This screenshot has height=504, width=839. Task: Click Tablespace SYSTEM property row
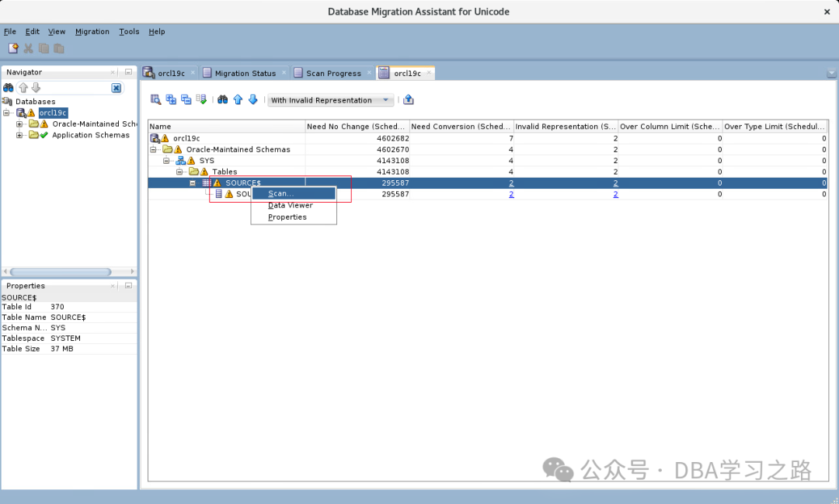pos(69,338)
